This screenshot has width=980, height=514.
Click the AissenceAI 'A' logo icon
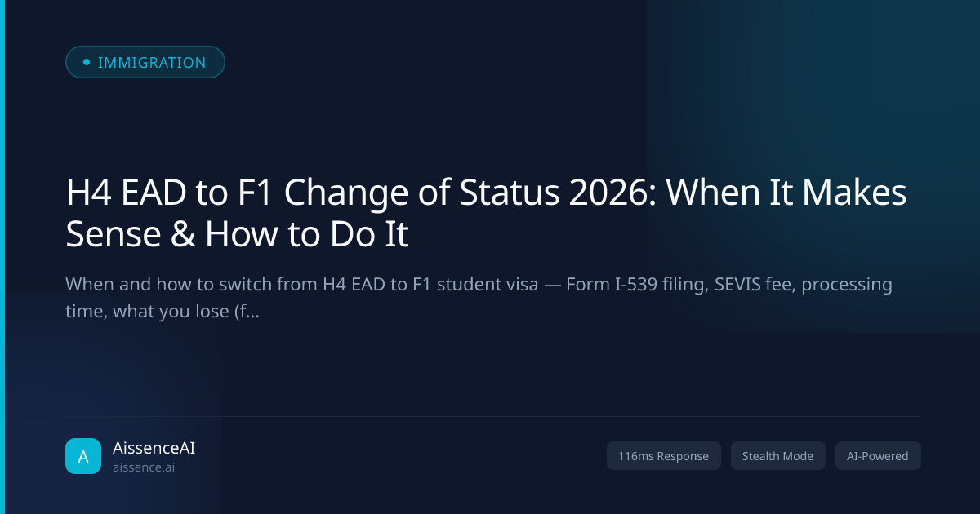click(83, 456)
